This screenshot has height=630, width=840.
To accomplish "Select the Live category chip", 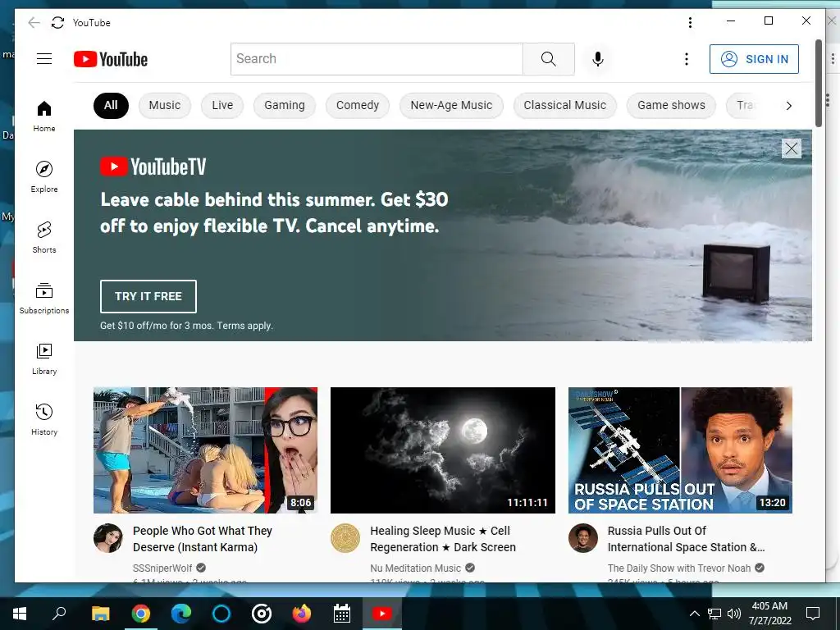I will [x=222, y=106].
